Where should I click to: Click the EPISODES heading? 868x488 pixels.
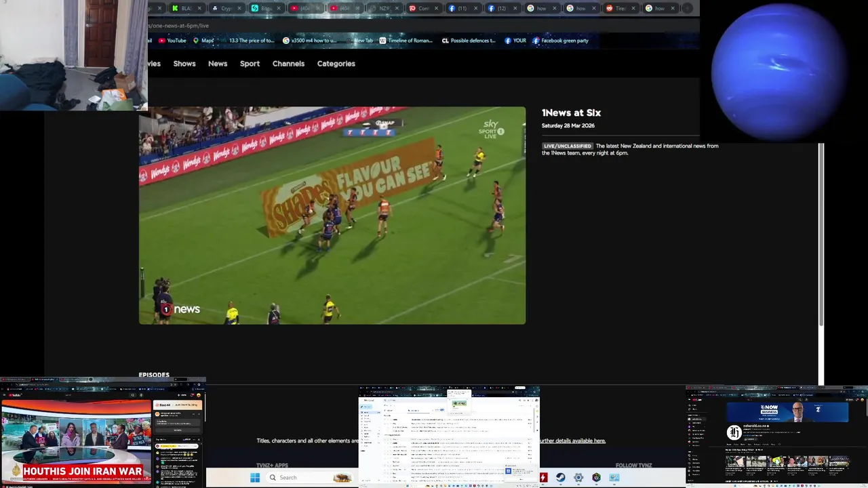tap(154, 375)
